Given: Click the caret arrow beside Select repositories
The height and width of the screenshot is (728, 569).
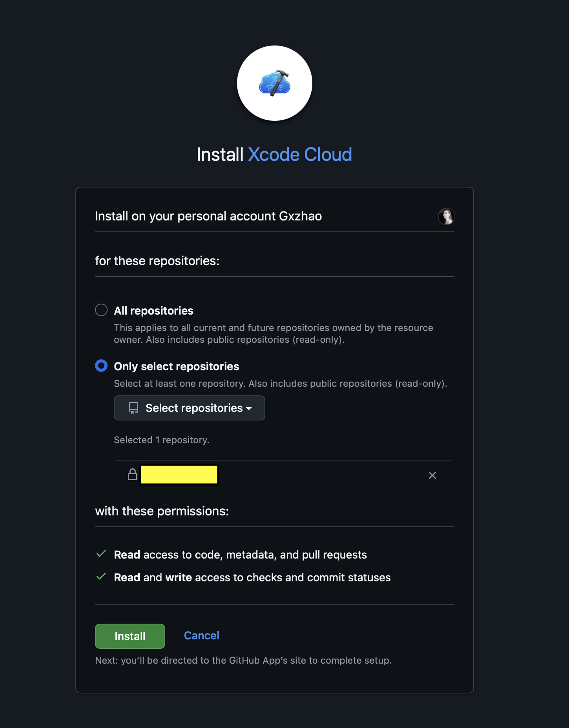Looking at the screenshot, I should click(249, 409).
